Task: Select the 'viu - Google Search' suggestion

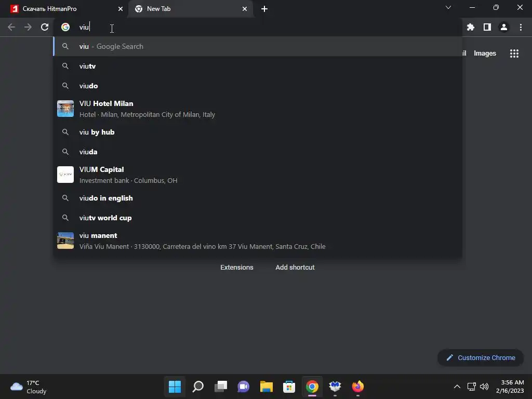Action: pyautogui.click(x=258, y=46)
